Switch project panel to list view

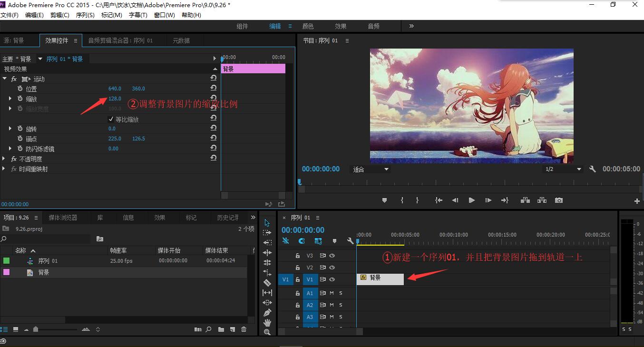pyautogui.click(x=4, y=329)
